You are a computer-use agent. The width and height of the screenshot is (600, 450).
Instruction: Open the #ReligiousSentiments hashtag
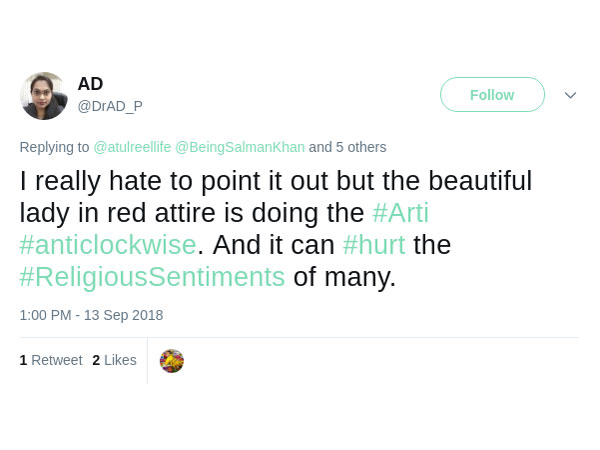pos(152,277)
